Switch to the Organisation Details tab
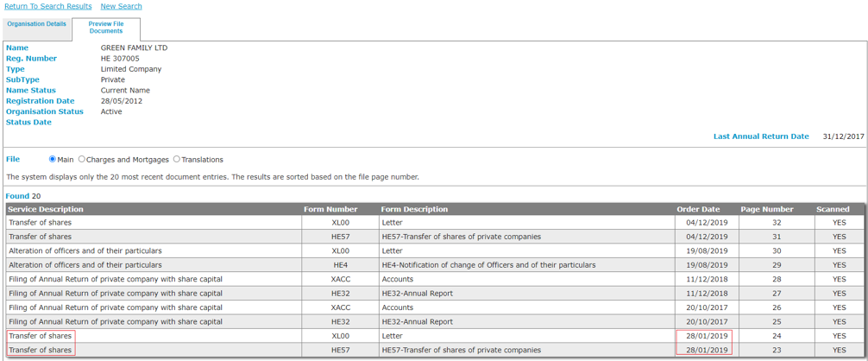868x361 pixels. coord(37,24)
